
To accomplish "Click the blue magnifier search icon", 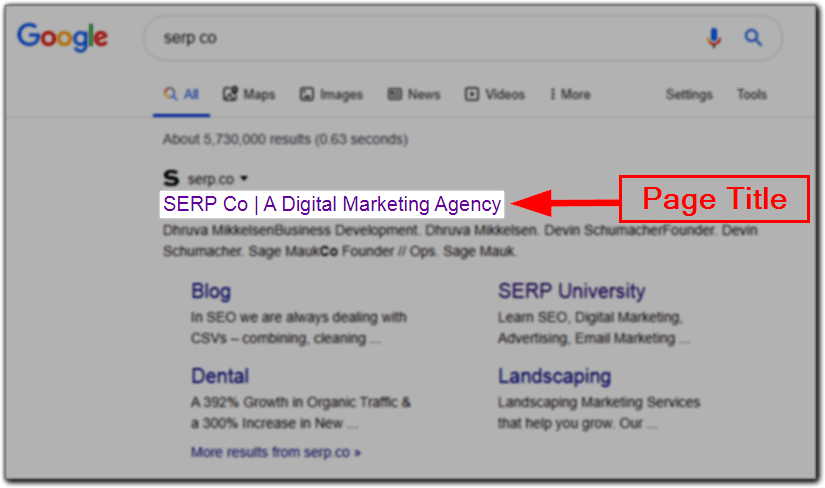I will click(753, 38).
